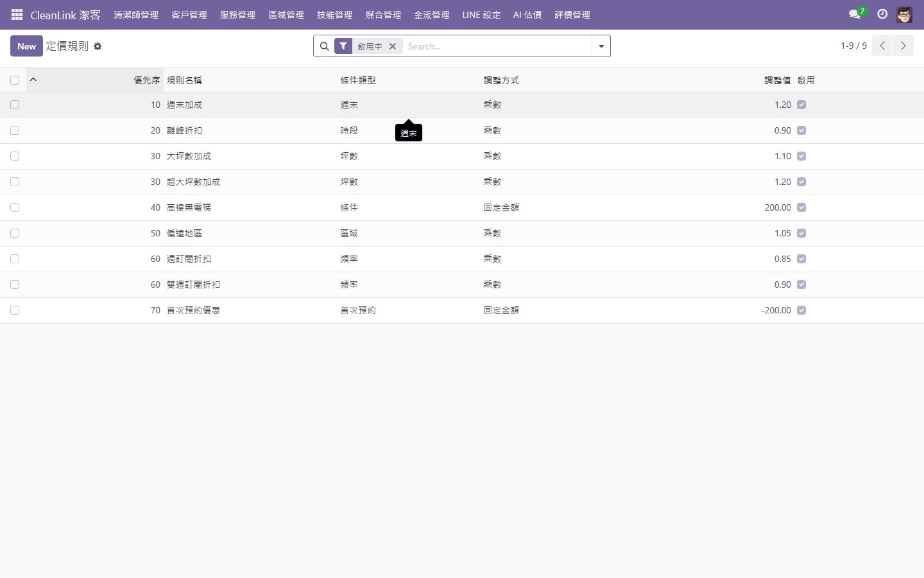Screen dimensions: 924x578
Task: Open the AI 估價 menu
Action: point(527,15)
